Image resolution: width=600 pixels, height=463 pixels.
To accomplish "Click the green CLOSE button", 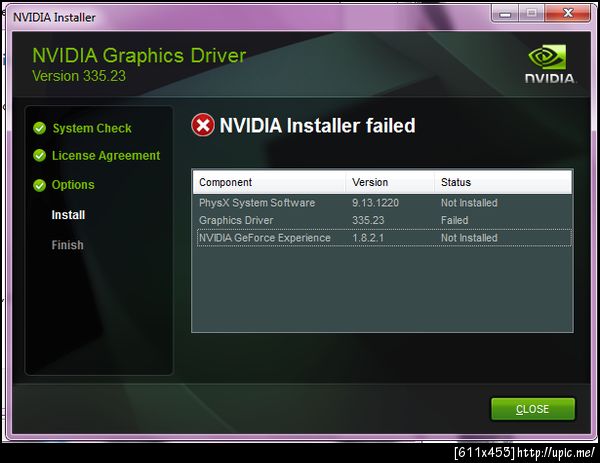I will 533,409.
